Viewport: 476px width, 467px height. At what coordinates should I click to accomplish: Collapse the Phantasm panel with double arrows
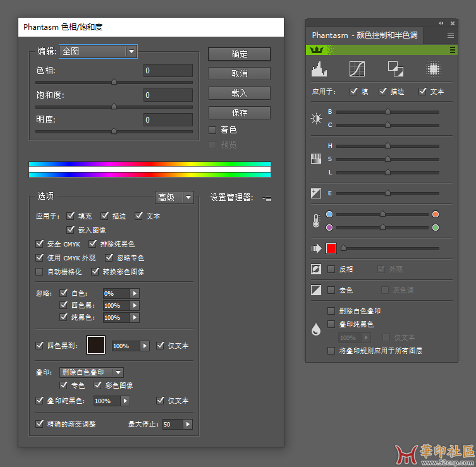coord(441,23)
